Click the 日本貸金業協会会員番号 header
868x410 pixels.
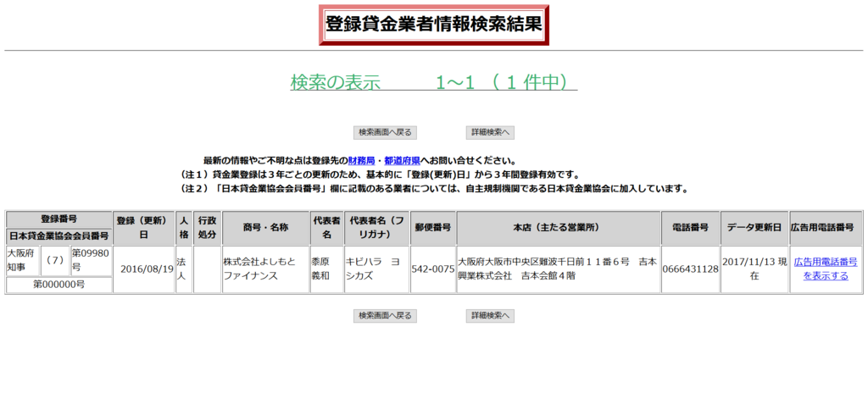pos(58,237)
